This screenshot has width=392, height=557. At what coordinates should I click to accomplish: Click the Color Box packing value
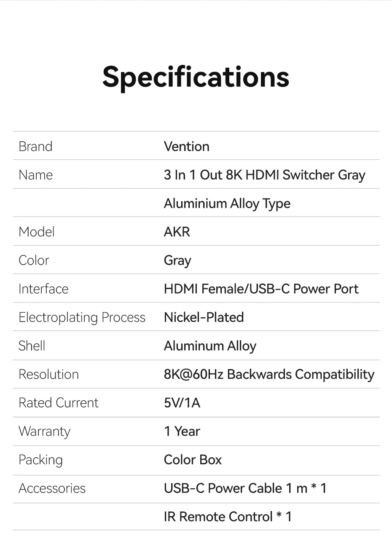(193, 460)
